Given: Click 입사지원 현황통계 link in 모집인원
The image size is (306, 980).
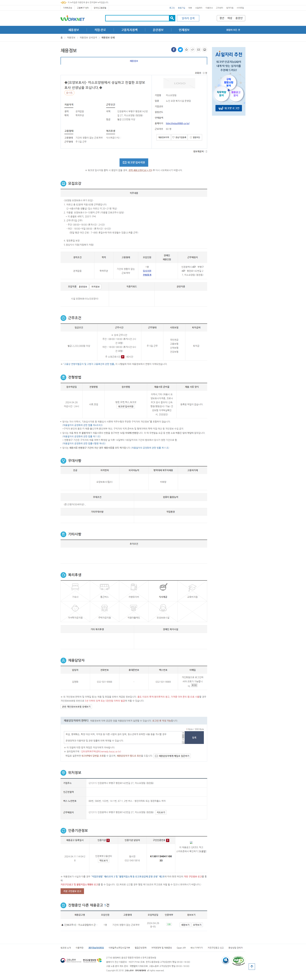Looking at the screenshot, I should coord(147,273).
